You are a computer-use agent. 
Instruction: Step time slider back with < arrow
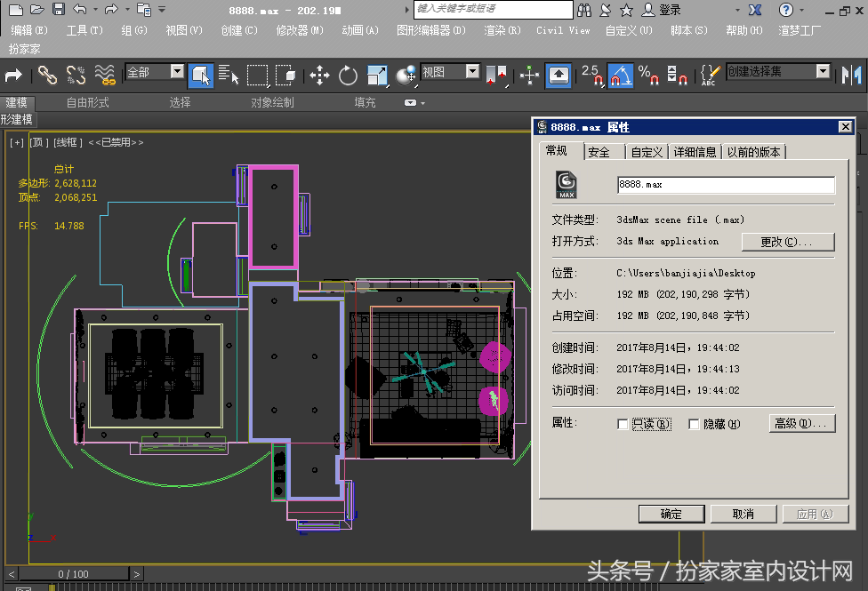(12, 574)
